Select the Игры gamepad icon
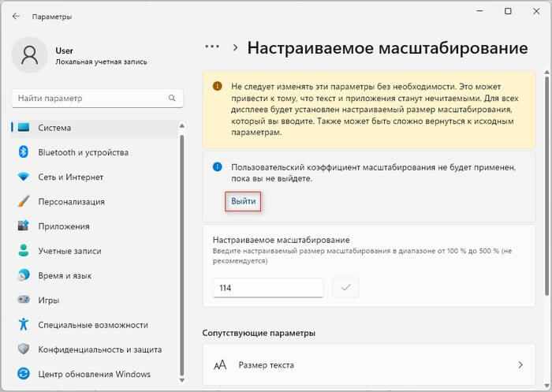This screenshot has height=392, width=552. [24, 300]
